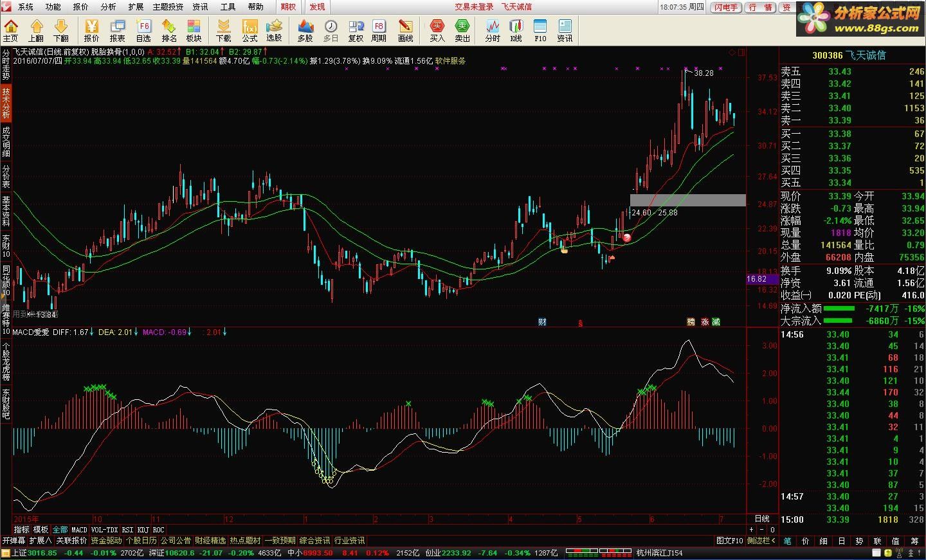Click 财 marker on chart timeline
926x560 pixels.
[x=542, y=322]
